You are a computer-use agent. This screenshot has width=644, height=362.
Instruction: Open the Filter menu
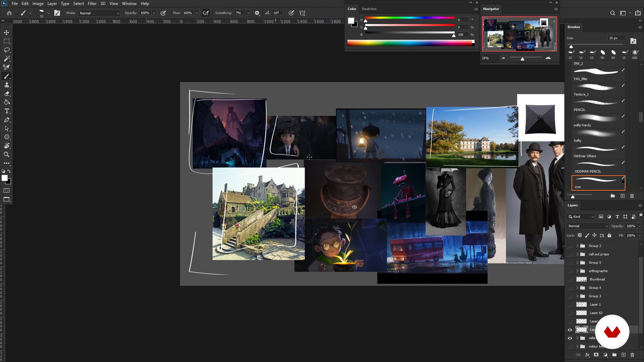[92, 4]
